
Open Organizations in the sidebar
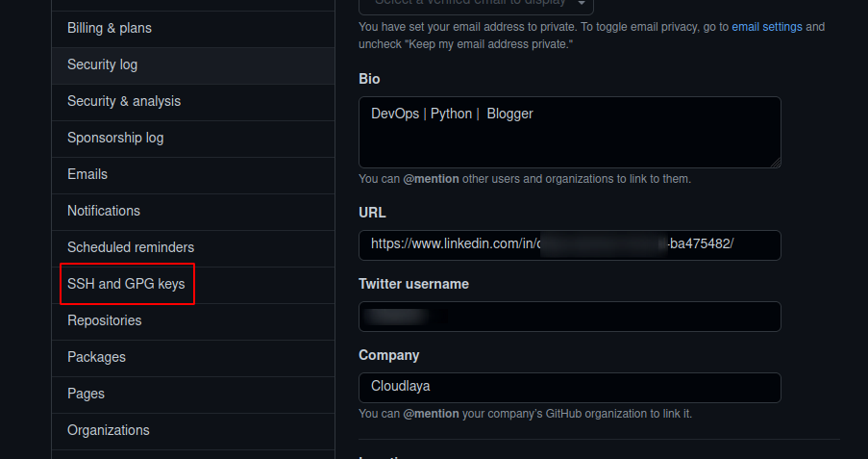tap(192, 431)
